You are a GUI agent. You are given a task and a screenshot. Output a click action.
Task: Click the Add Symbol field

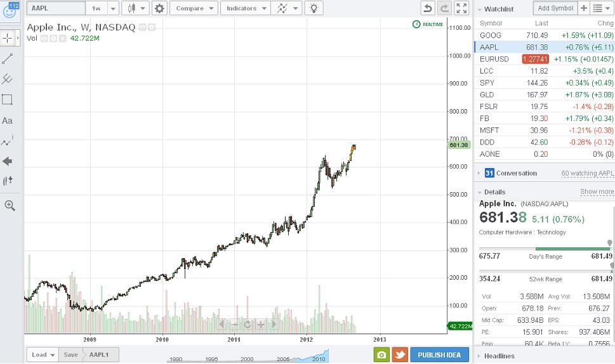pyautogui.click(x=555, y=8)
